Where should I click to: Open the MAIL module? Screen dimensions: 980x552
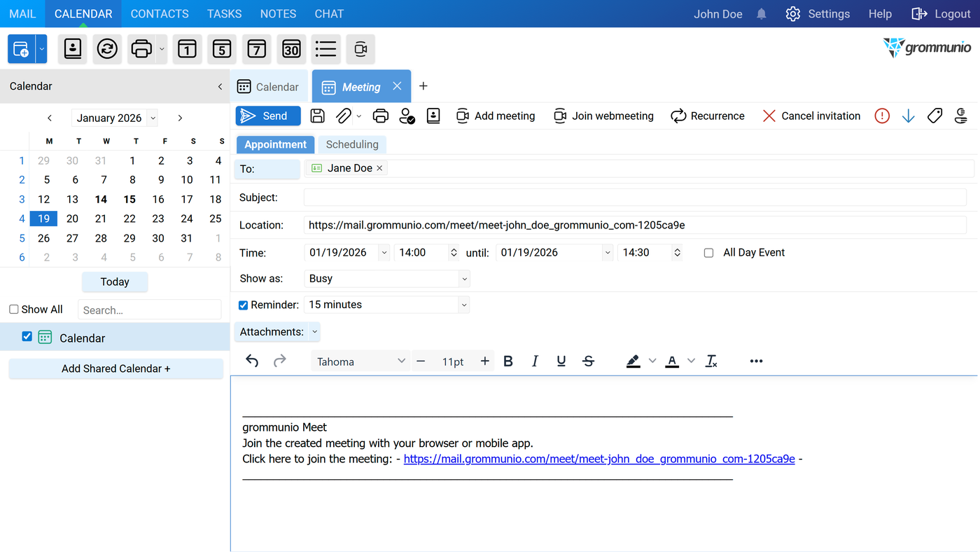tap(22, 14)
